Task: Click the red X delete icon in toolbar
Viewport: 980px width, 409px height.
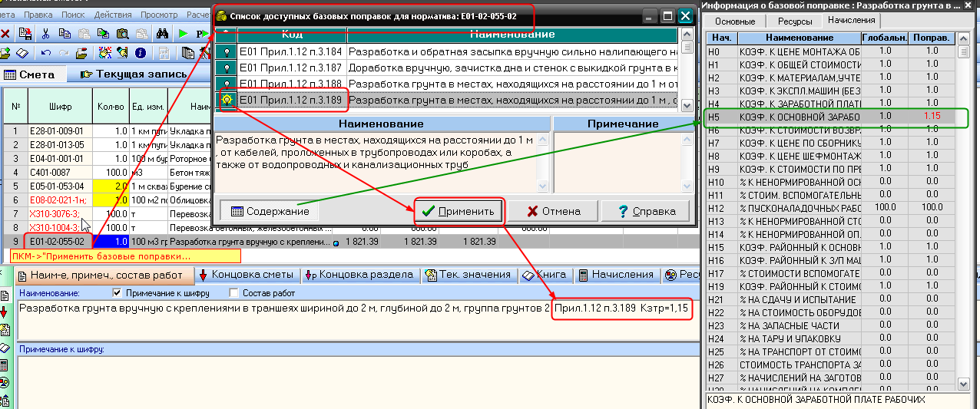Action: 5,34
